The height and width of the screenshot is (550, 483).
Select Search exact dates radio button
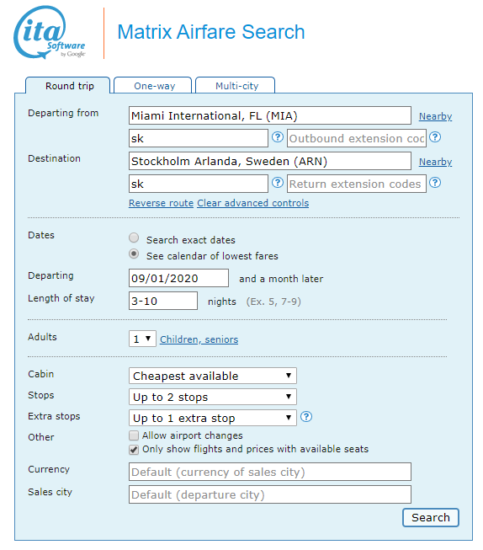point(134,238)
